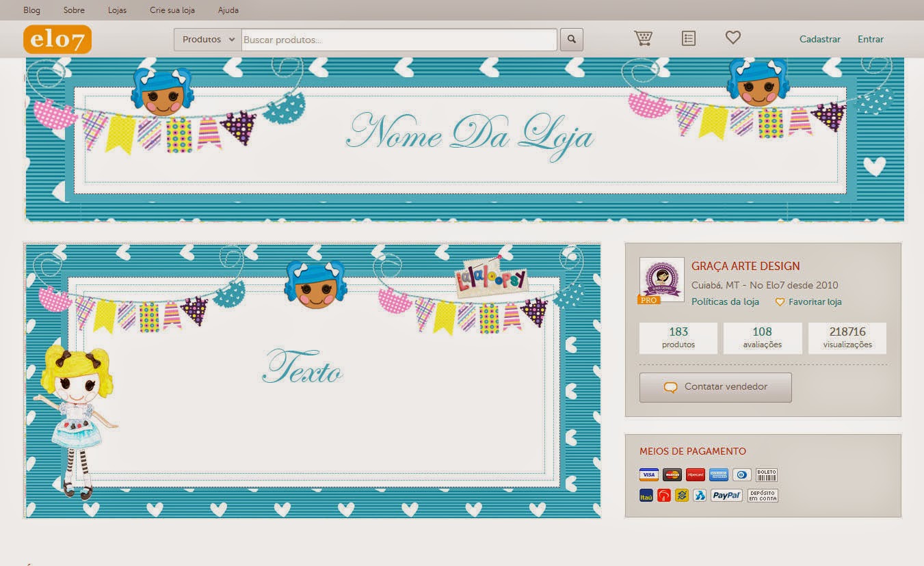Open the Blog menu item
Viewport: 924px width, 566px height.
tap(31, 10)
